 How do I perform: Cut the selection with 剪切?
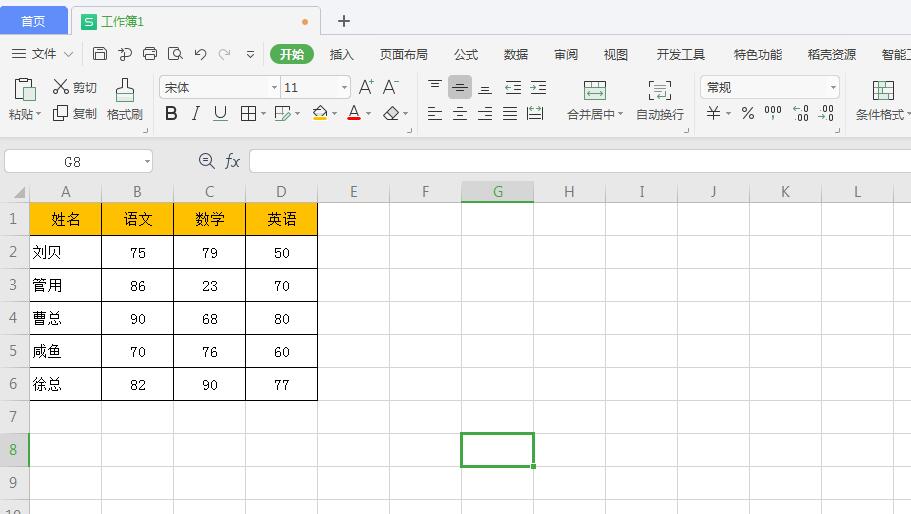point(74,87)
